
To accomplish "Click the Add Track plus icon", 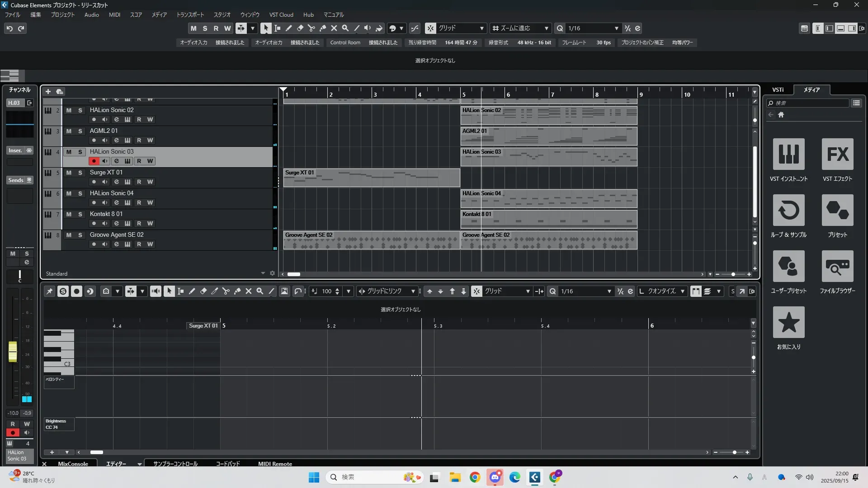I will 48,91.
